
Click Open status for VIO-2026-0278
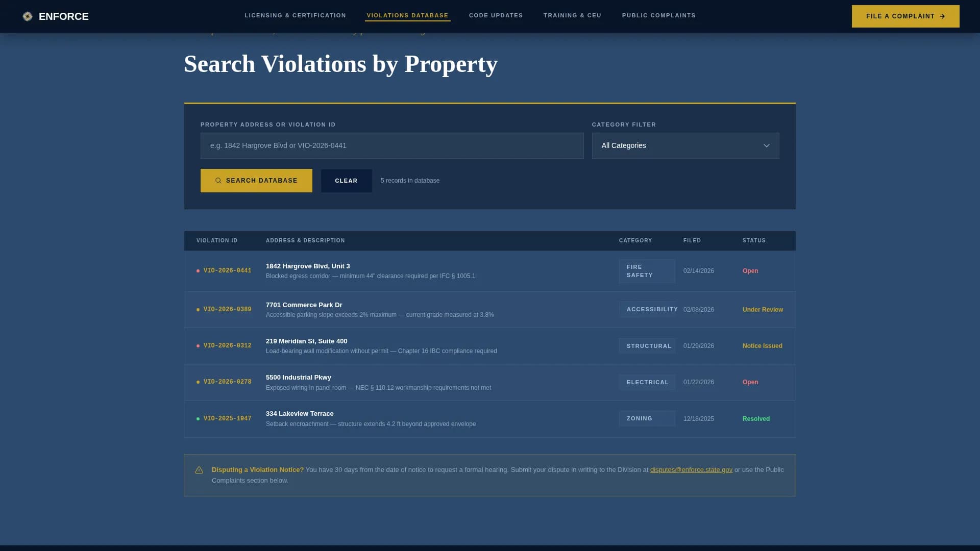[750, 382]
